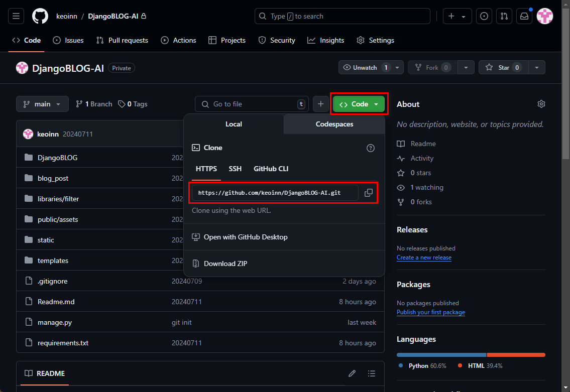This screenshot has height=392, width=570.
Task: Star the repository
Action: (x=504, y=68)
